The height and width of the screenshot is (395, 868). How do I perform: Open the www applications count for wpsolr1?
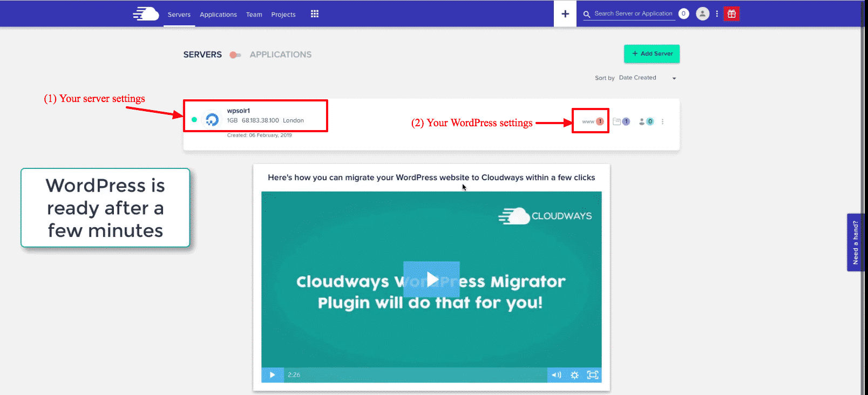(593, 121)
